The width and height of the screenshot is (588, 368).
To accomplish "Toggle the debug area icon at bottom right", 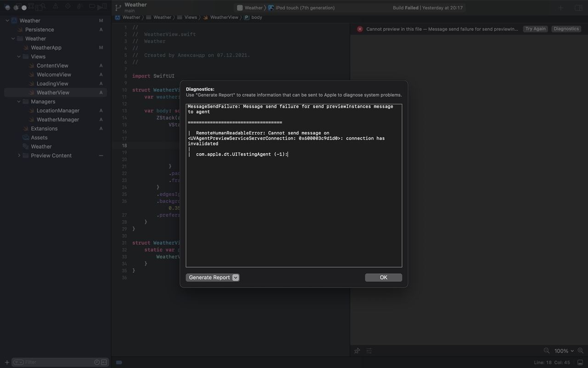I will click(580, 362).
